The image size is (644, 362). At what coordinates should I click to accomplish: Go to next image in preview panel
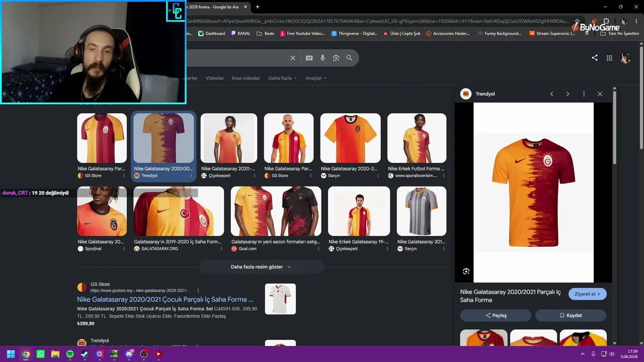568,94
